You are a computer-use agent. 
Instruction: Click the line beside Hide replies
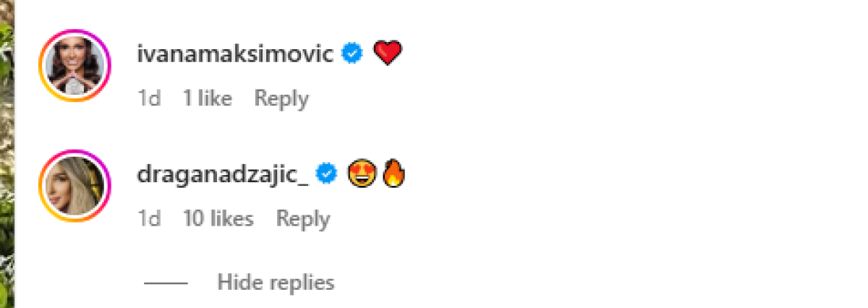pyautogui.click(x=166, y=283)
